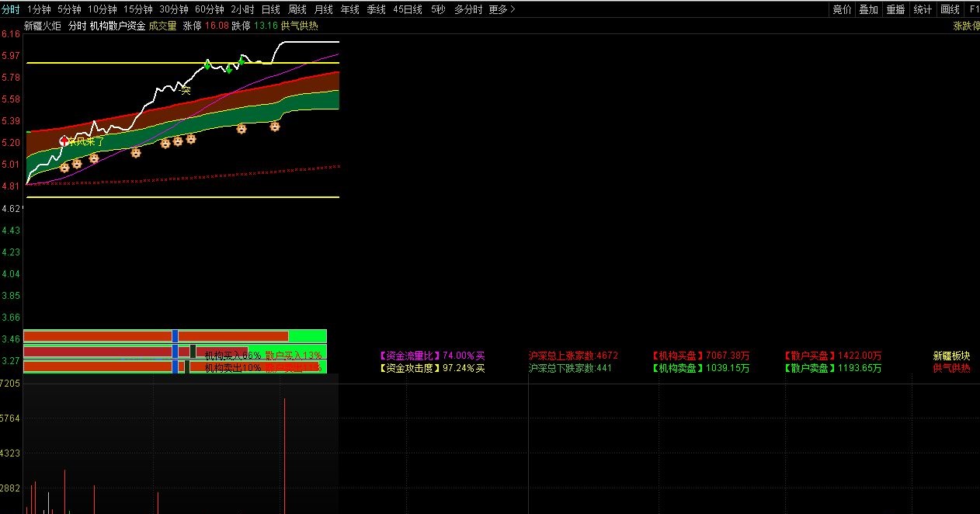This screenshot has width=980, height=514.
Task: Switch to the 分时 intraday tab
Action: click(x=11, y=9)
